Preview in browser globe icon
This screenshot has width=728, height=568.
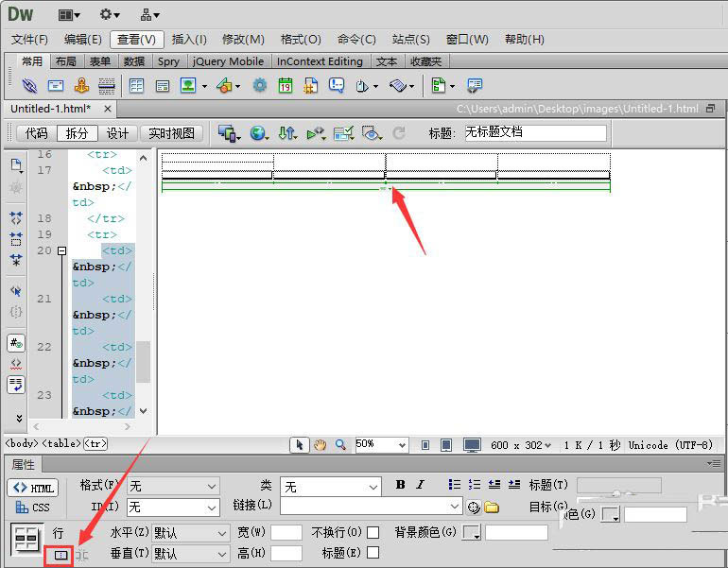[257, 133]
